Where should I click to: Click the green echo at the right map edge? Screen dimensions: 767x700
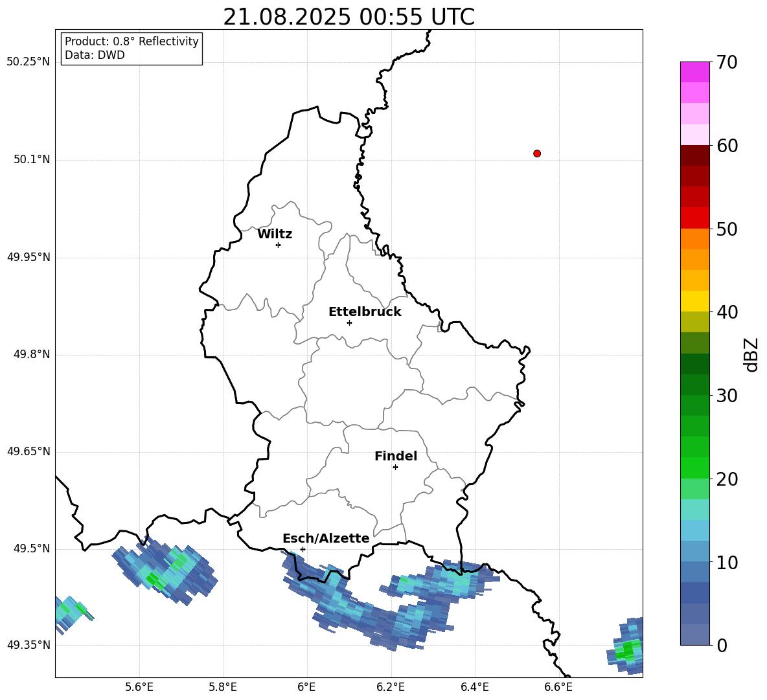(626, 646)
